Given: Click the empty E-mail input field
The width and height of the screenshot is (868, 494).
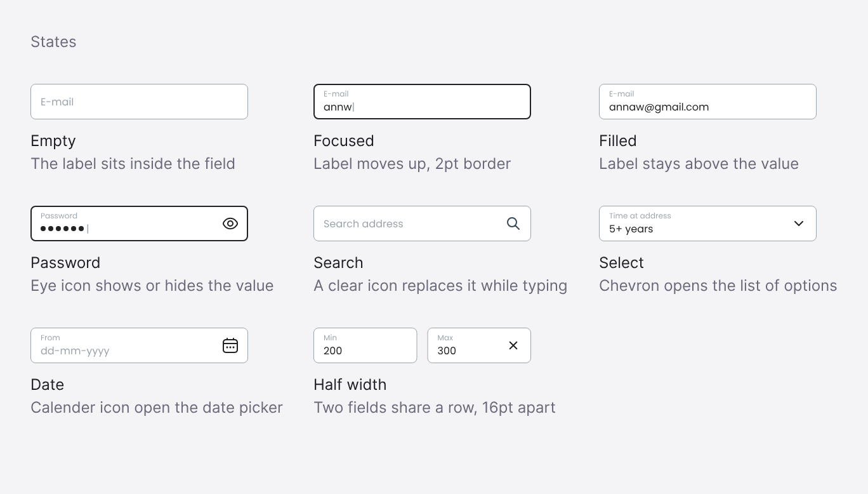Looking at the screenshot, I should 139,102.
